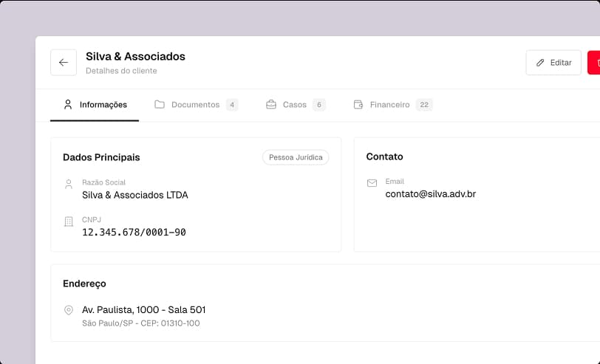Click the Silva & Associados LTDA company name
Viewport: 600px width, 364px height.
click(135, 195)
